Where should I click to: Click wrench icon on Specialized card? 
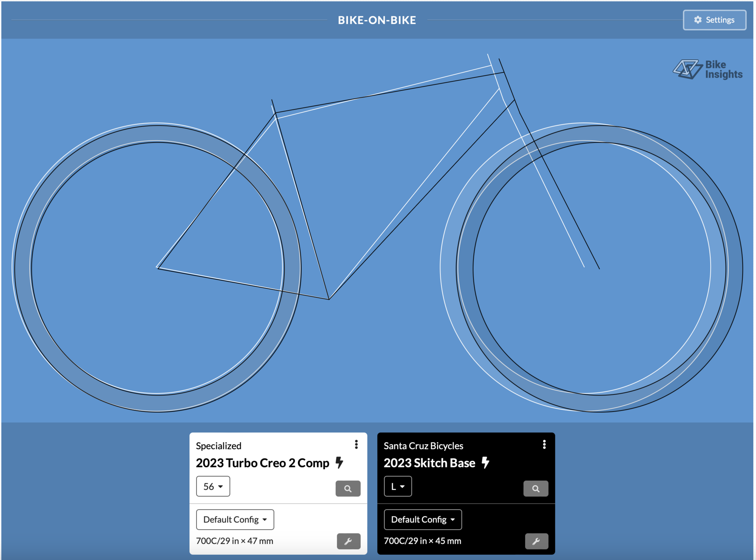point(348,541)
